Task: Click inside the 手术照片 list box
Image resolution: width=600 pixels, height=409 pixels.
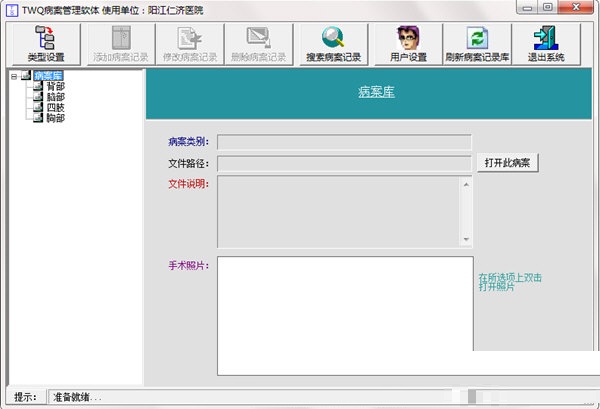Action: click(x=345, y=316)
